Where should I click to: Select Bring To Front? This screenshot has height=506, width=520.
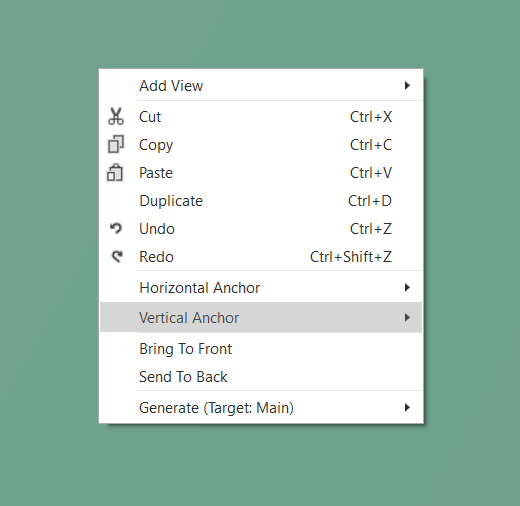coord(261,349)
